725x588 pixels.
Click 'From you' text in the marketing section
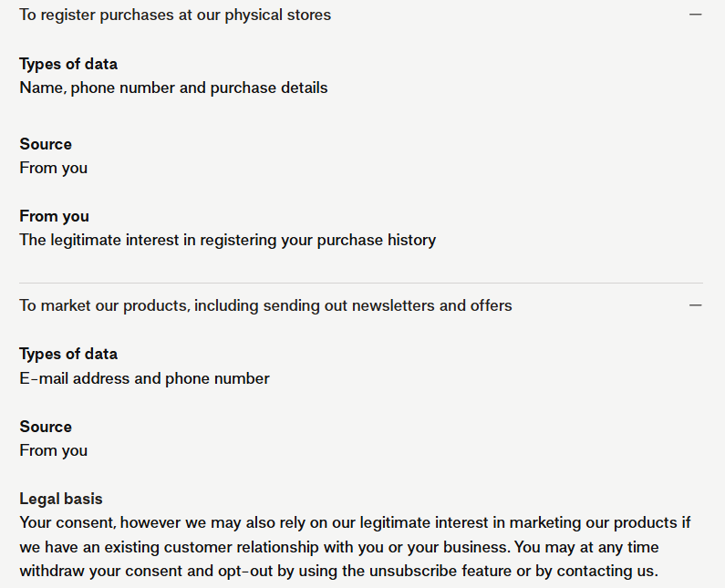[54, 450]
